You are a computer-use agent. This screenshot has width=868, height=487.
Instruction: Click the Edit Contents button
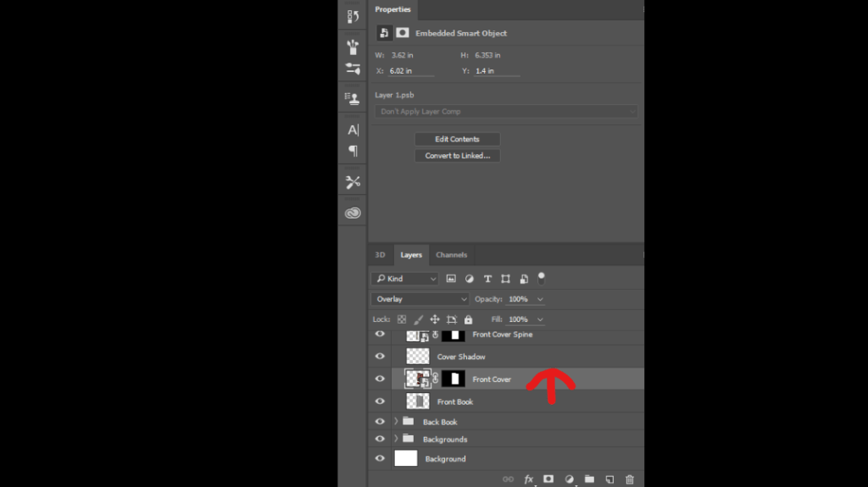pos(457,139)
